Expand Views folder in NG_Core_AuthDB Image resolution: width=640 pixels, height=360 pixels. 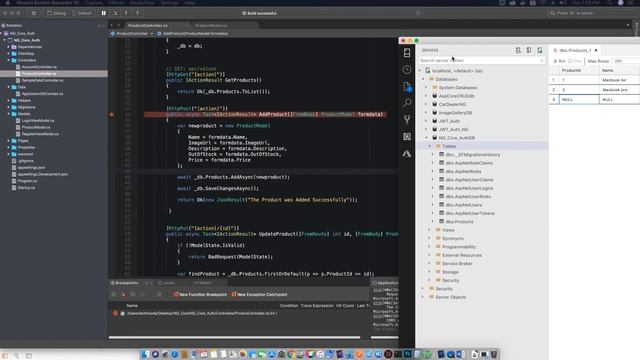[x=430, y=230]
